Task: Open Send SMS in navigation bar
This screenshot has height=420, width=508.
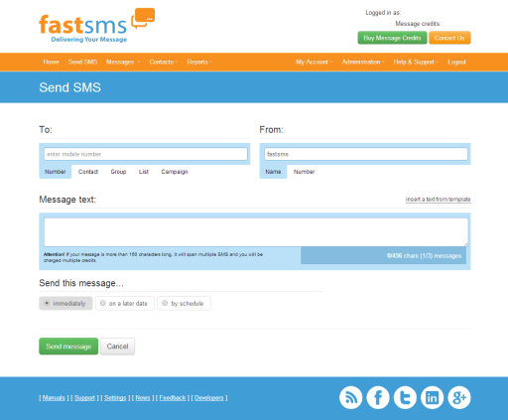Action: pyautogui.click(x=82, y=62)
